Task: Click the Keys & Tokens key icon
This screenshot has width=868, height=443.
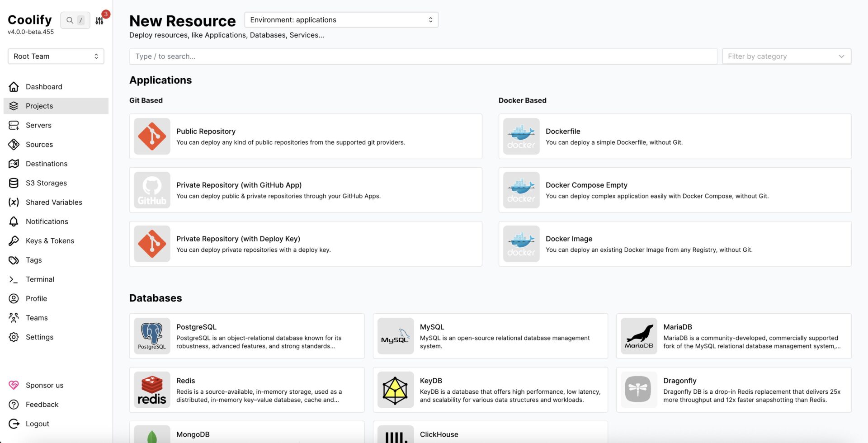Action: (14, 240)
